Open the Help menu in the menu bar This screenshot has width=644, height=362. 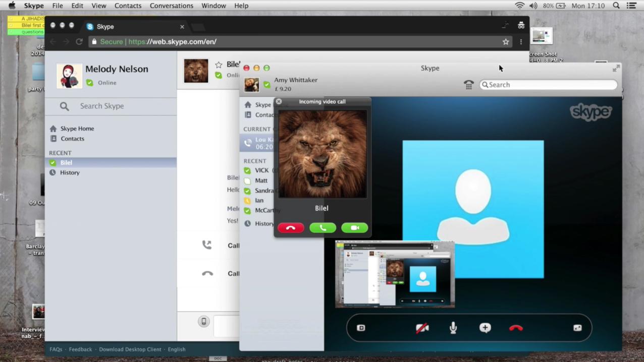click(x=241, y=6)
